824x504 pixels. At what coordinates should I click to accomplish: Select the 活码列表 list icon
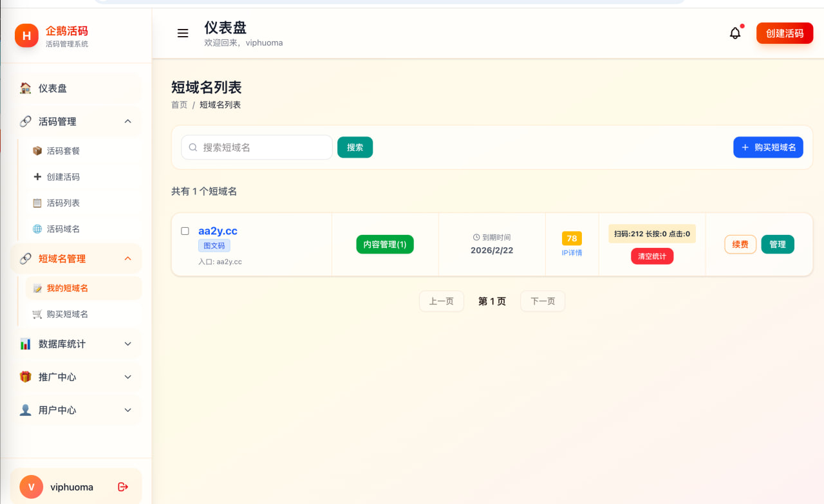point(37,202)
